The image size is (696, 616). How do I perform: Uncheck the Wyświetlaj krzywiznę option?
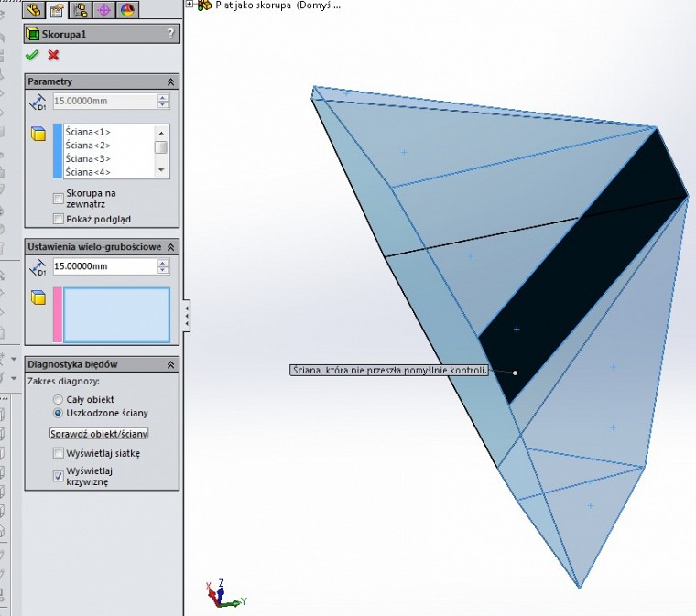click(59, 476)
